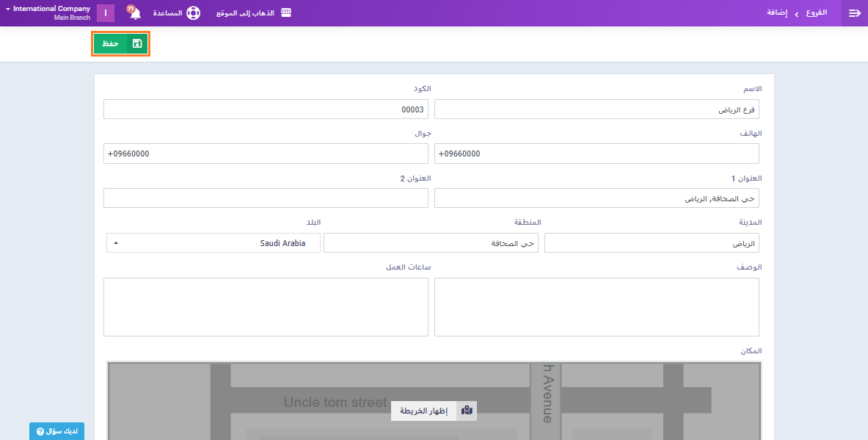Image resolution: width=868 pixels, height=440 pixels.
Task: Click the help lifebuoy icon
Action: (193, 13)
